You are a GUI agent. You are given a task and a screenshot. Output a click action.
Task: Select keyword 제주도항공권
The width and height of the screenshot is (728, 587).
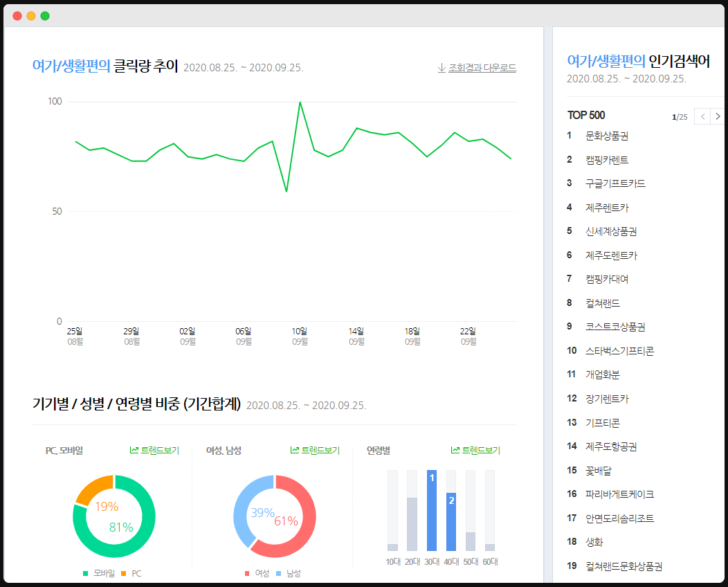click(x=611, y=446)
